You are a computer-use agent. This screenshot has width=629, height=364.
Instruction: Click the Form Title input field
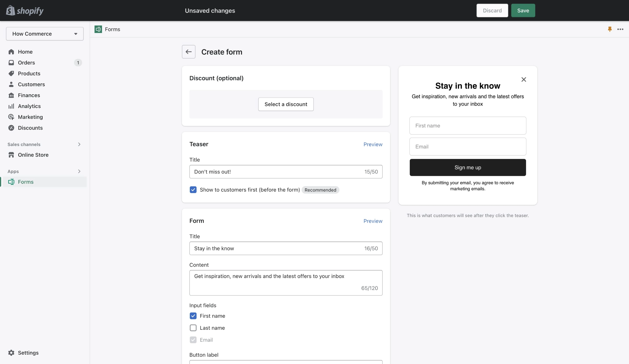click(286, 248)
